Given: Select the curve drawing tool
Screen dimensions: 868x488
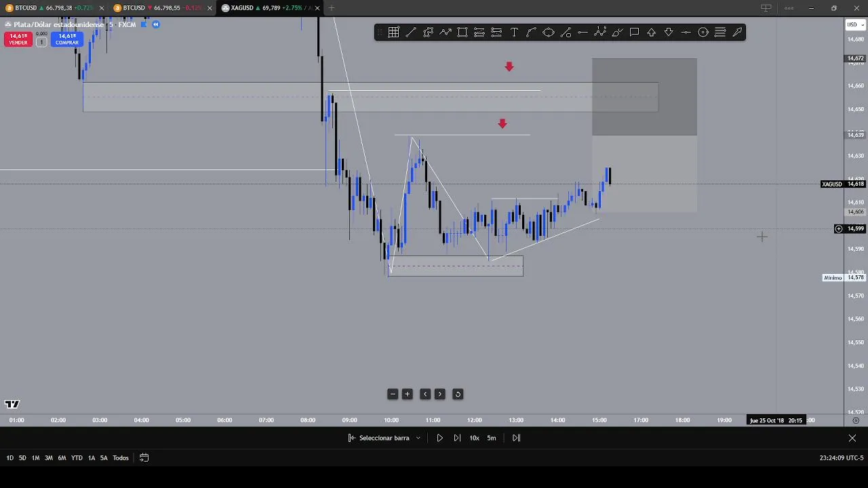Looking at the screenshot, I should tap(531, 32).
